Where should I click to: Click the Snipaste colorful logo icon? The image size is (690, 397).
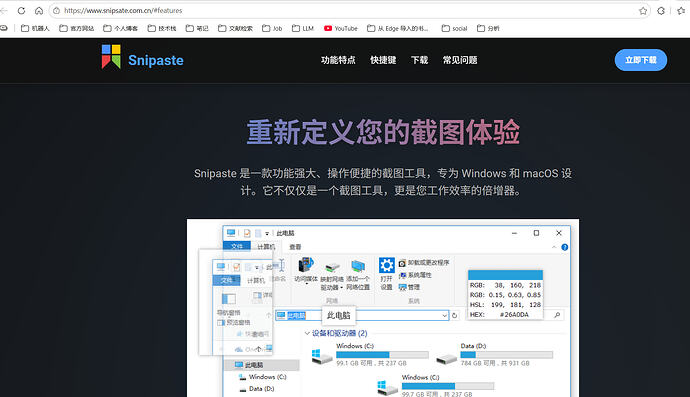tap(111, 56)
